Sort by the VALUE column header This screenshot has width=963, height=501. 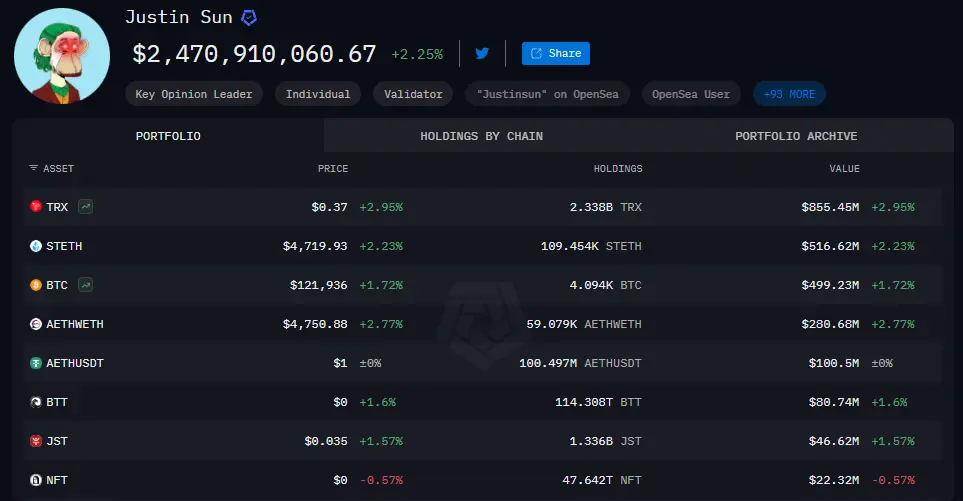(x=843, y=169)
